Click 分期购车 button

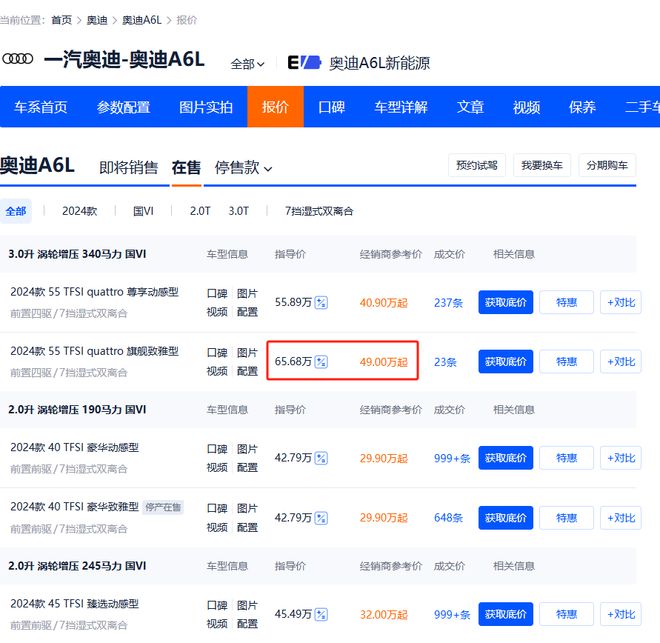607,165
